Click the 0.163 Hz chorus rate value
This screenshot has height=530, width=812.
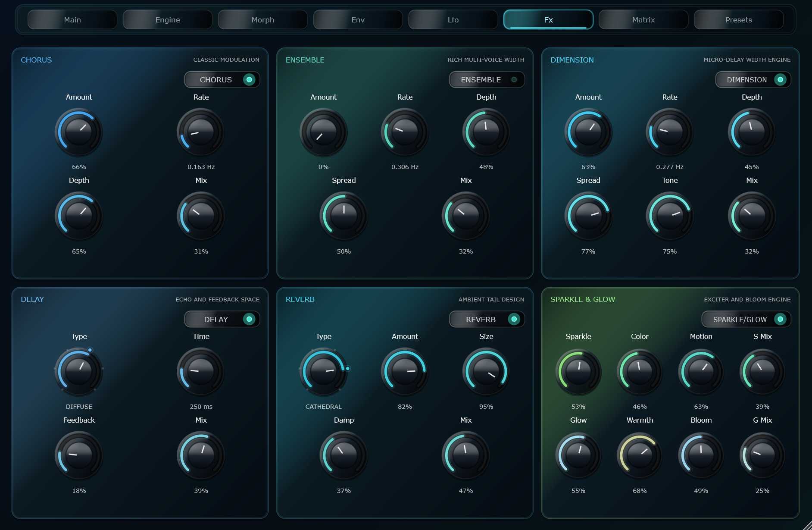pyautogui.click(x=201, y=167)
